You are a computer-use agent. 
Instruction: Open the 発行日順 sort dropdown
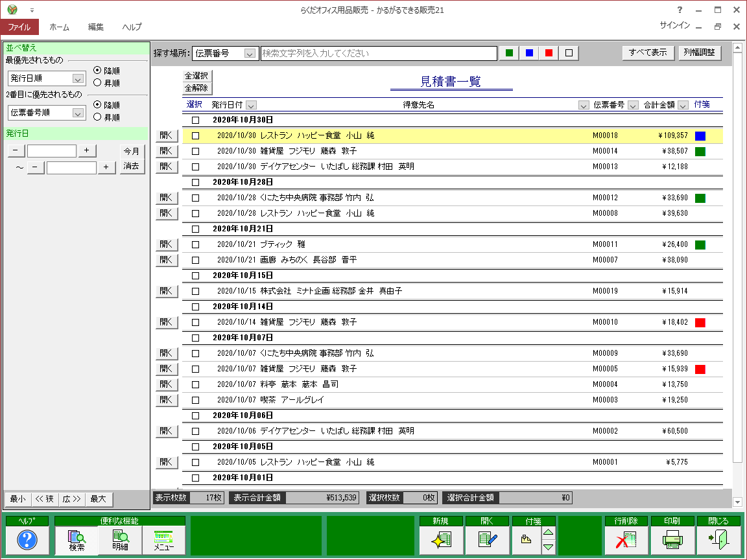click(x=78, y=78)
